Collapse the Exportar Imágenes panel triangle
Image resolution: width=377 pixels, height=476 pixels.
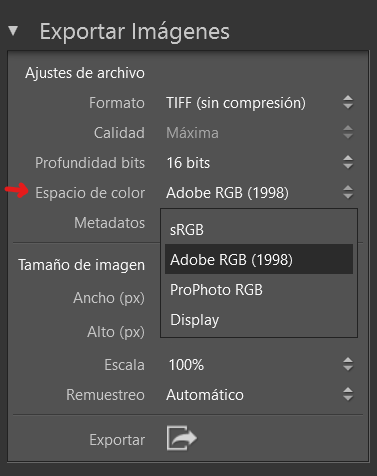tap(13, 31)
